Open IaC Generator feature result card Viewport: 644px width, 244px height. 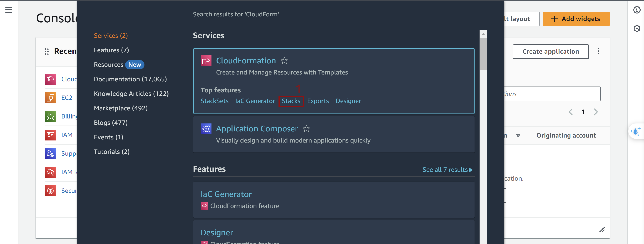tap(333, 200)
